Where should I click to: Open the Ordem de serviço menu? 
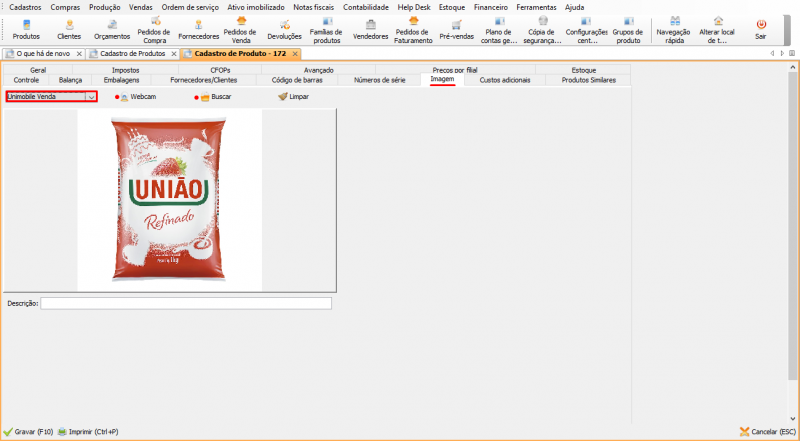click(x=190, y=7)
